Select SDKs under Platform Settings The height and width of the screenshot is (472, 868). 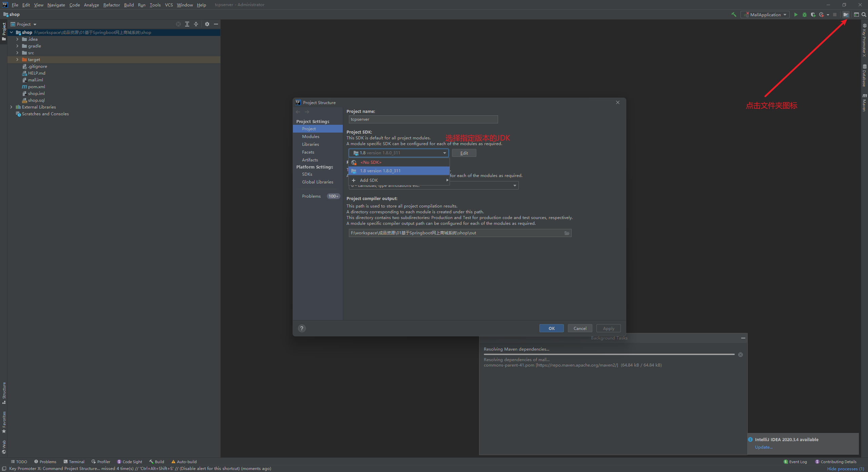(x=307, y=174)
